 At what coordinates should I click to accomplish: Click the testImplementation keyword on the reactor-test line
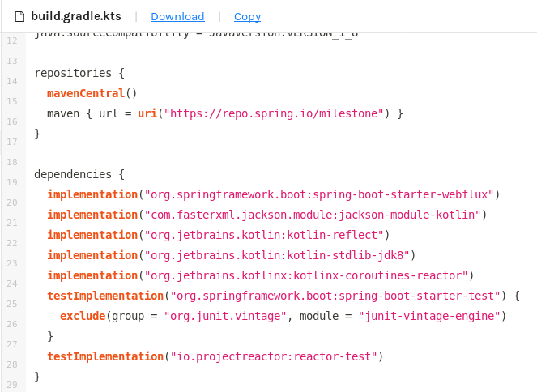pos(105,356)
